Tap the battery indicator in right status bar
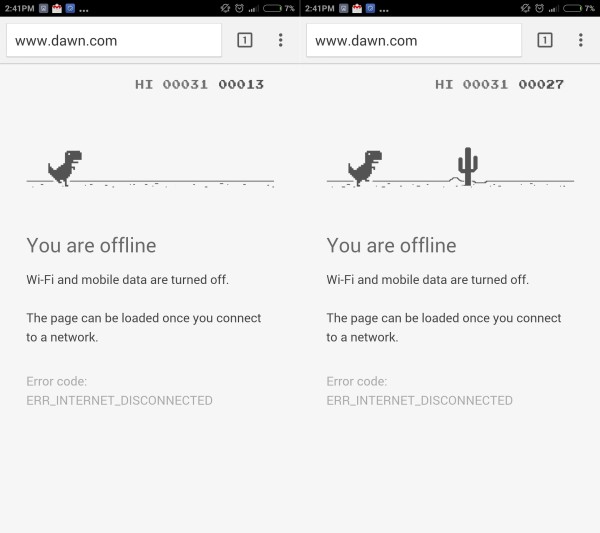Image resolution: width=600 pixels, height=533 pixels. 572,8
